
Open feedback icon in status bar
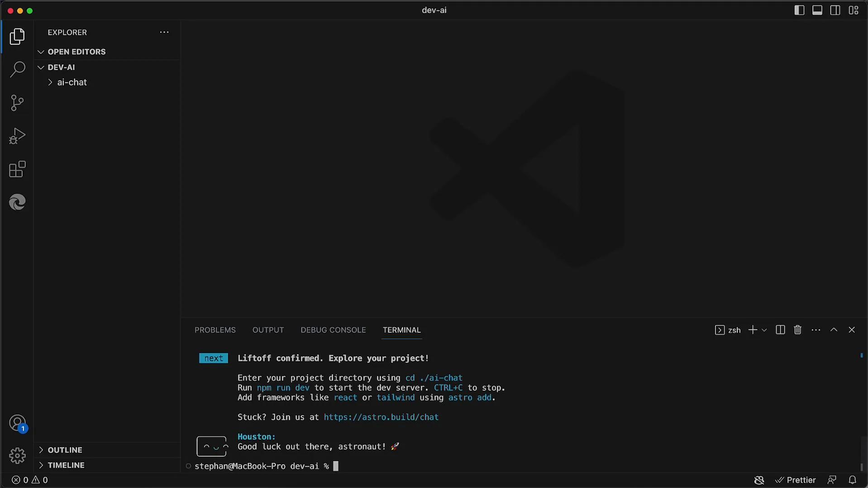point(832,480)
